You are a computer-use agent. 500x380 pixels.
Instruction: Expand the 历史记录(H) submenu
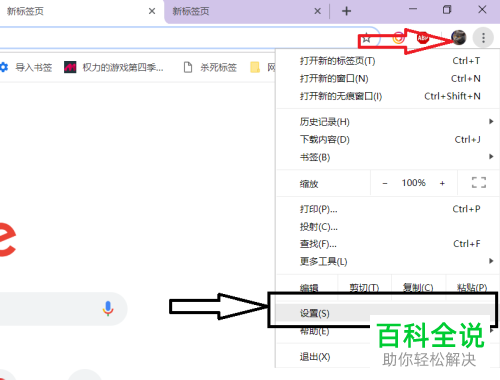pos(388,122)
